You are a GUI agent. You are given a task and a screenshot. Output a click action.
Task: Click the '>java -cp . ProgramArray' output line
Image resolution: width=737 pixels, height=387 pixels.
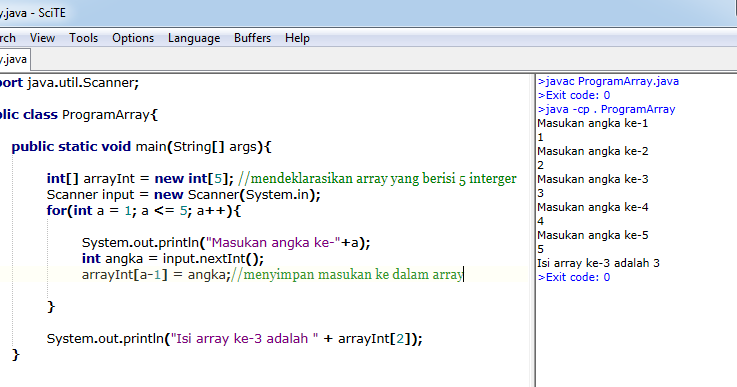(606, 110)
